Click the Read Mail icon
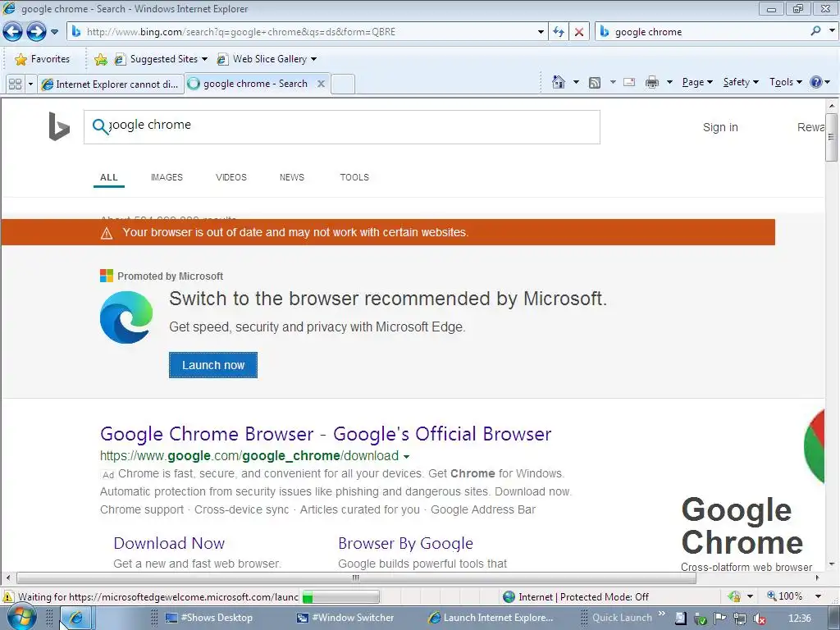The width and height of the screenshot is (840, 630). 629,82
